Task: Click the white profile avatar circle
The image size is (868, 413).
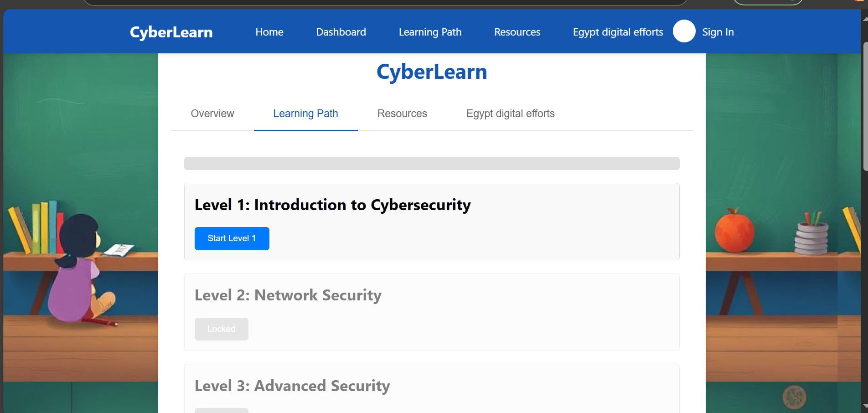Action: pyautogui.click(x=684, y=31)
